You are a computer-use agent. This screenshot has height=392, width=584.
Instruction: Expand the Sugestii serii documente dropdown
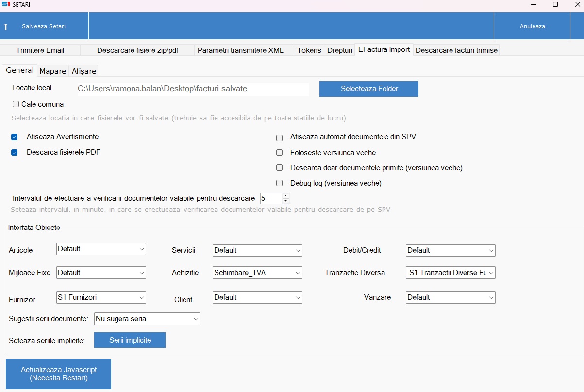coord(147,319)
